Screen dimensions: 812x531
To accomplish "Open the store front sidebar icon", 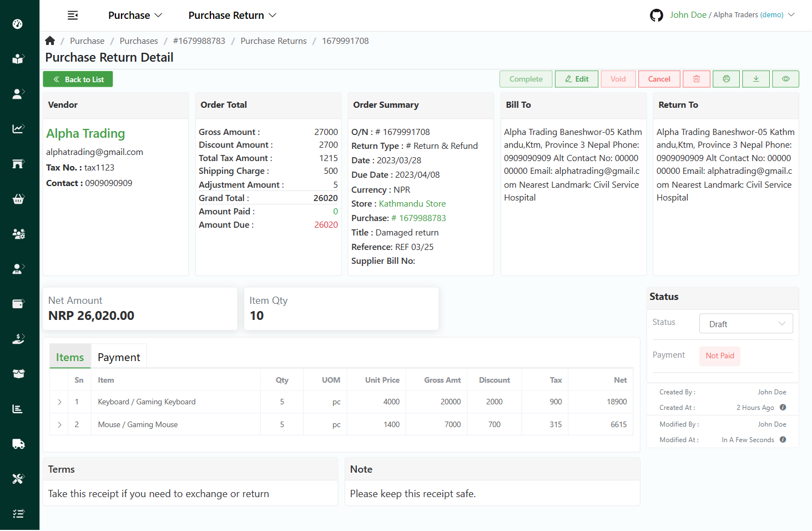I will click(x=18, y=164).
